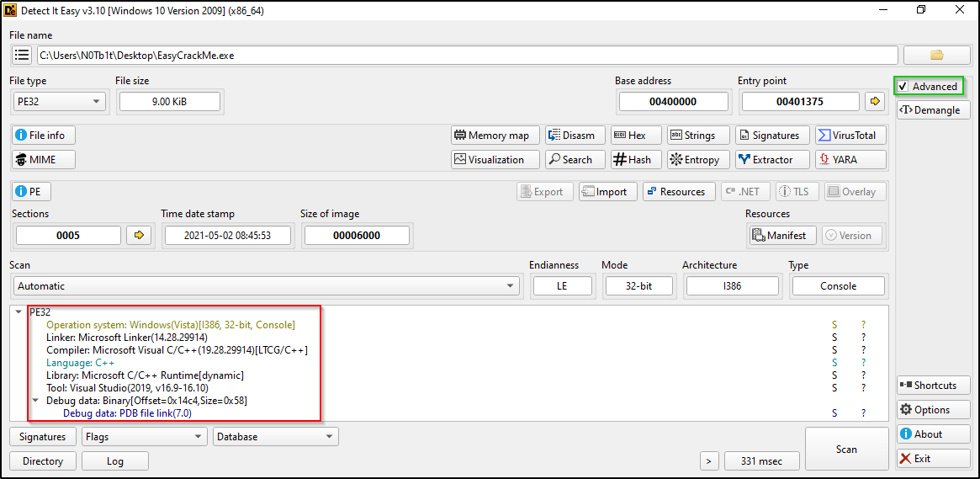Click the Entry point arrow button
The width and height of the screenshot is (980, 479).
876,102
